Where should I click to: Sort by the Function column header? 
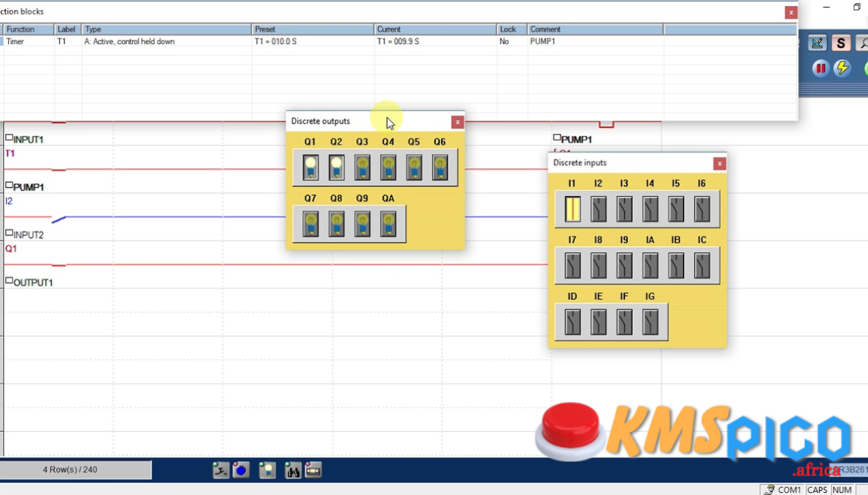coord(29,29)
